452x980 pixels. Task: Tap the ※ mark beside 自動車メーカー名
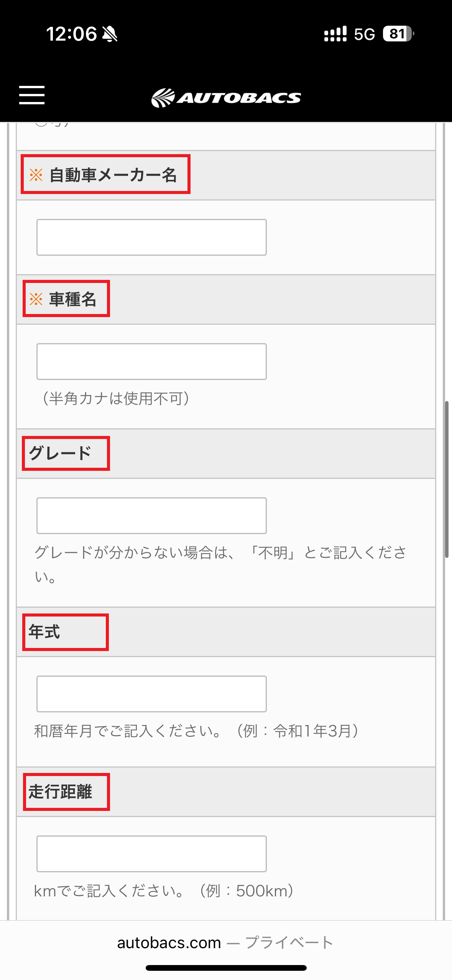[36, 175]
